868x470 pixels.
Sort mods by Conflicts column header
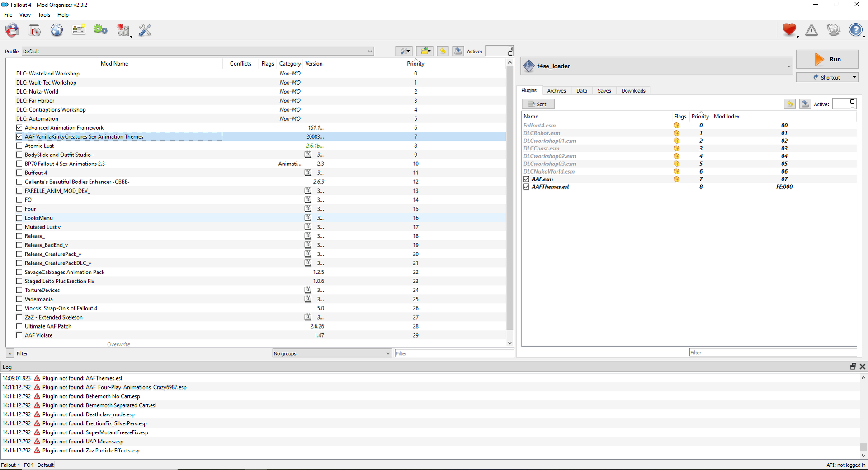pos(241,64)
